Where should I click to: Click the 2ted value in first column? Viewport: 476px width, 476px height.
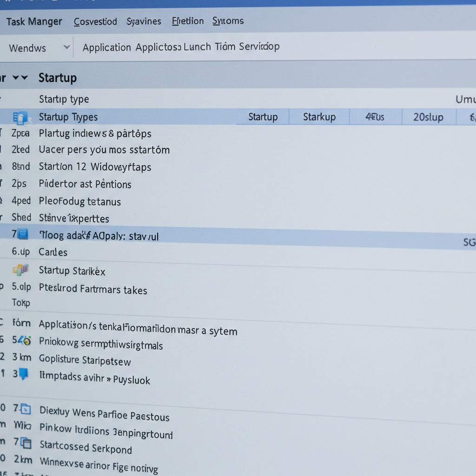(20, 149)
